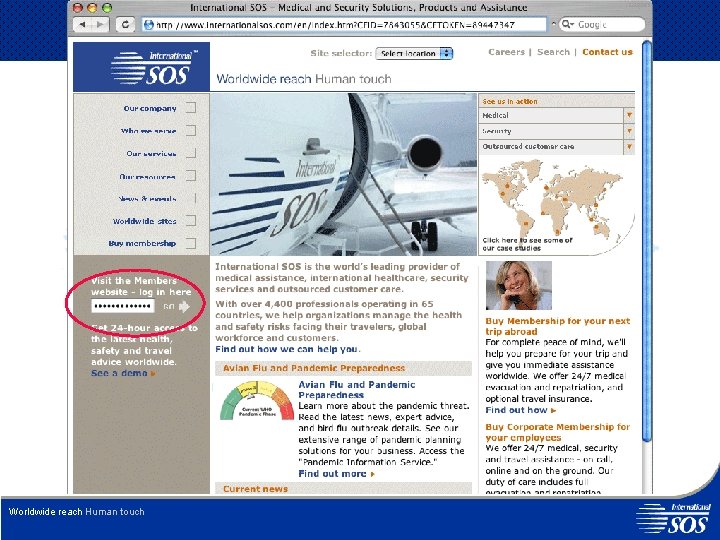Screen dimensions: 720x540
Task: Open Worldwide sites menu item
Action: click(x=145, y=221)
